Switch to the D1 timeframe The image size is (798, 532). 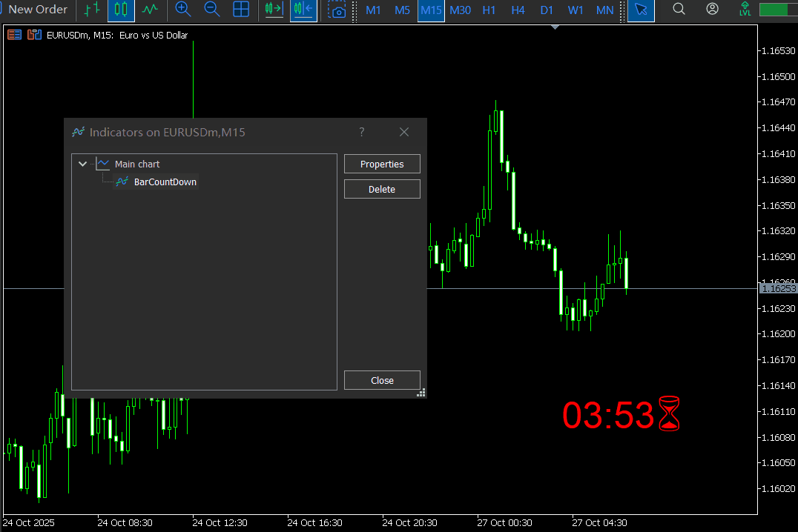coord(547,10)
